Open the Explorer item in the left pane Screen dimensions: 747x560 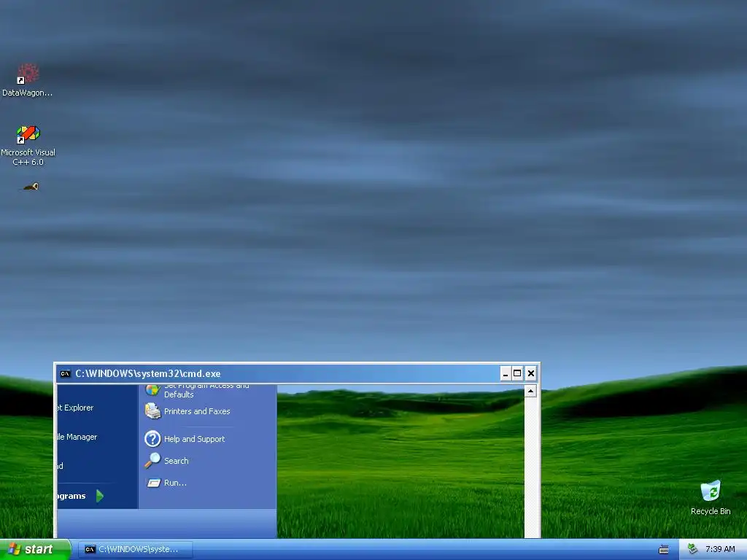pos(75,408)
